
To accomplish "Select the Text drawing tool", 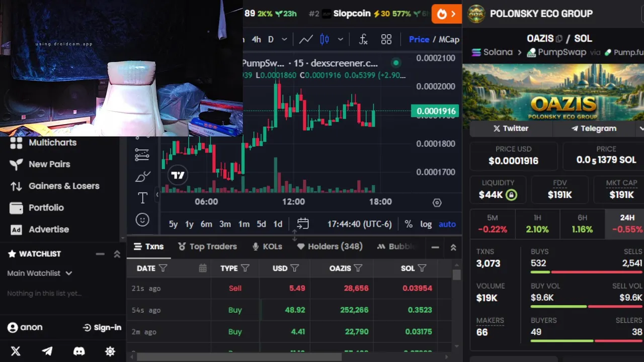I will (x=142, y=198).
